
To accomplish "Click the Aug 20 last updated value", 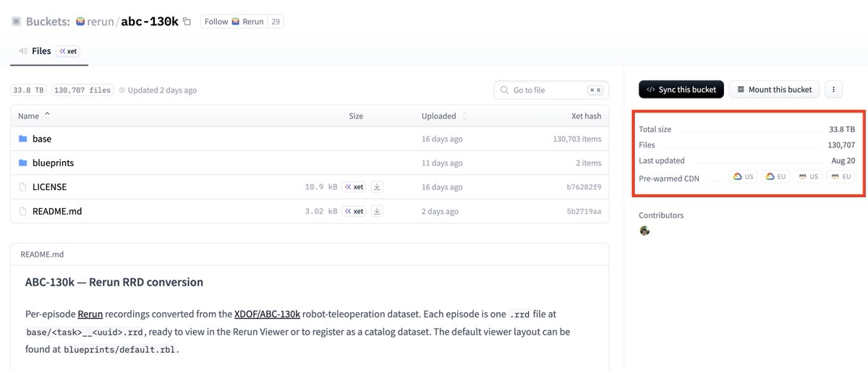I will [843, 160].
